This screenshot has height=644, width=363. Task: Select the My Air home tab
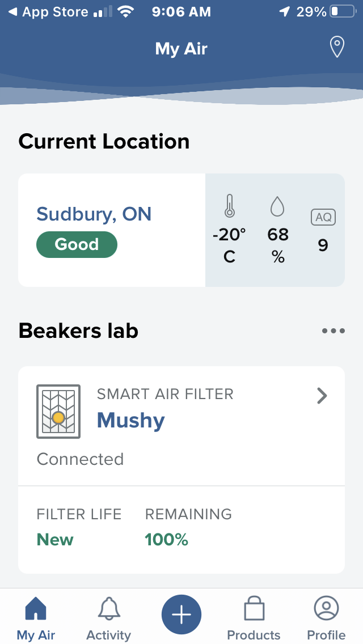(36, 618)
